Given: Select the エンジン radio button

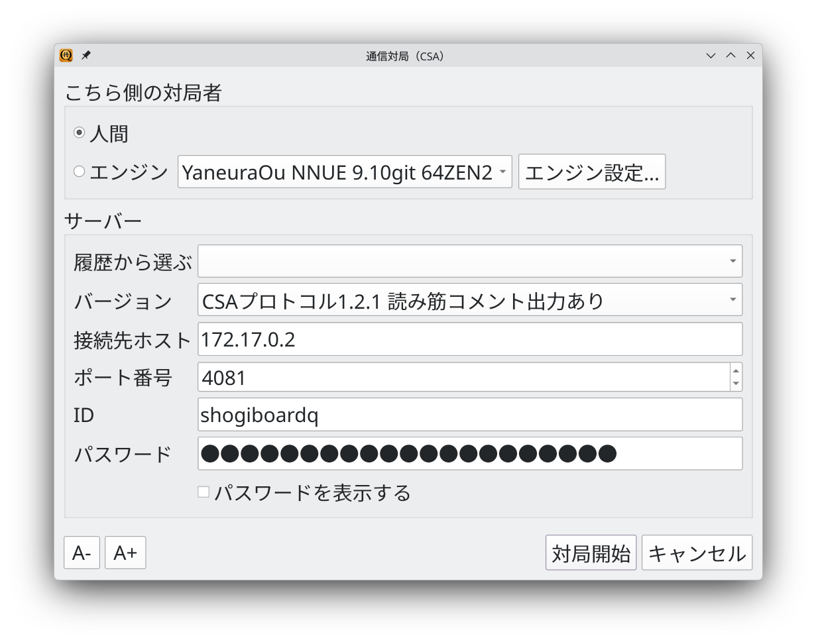Looking at the screenshot, I should click(80, 171).
